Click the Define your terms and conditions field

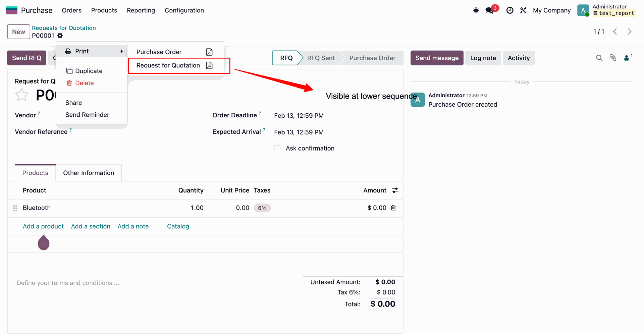[68, 283]
